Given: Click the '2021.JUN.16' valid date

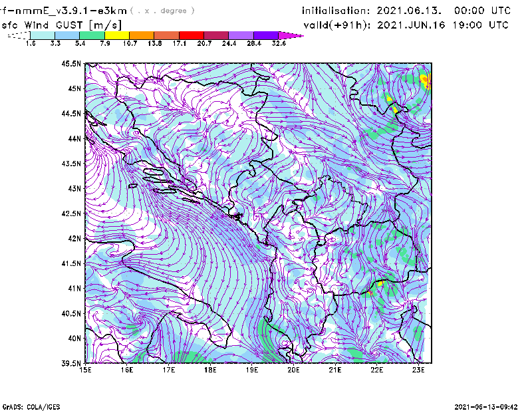Looking at the screenshot, I should (411, 25).
